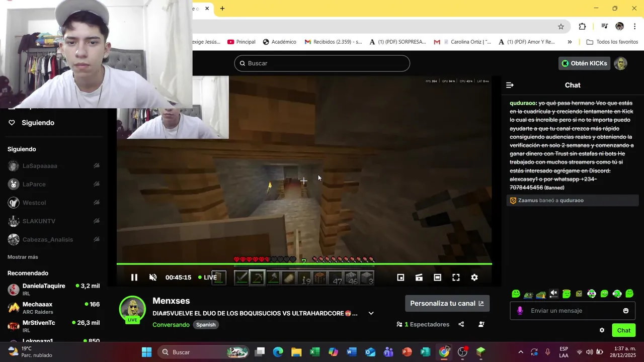The height and width of the screenshot is (362, 644).
Task: Bookmark this page star icon
Action: point(560,26)
